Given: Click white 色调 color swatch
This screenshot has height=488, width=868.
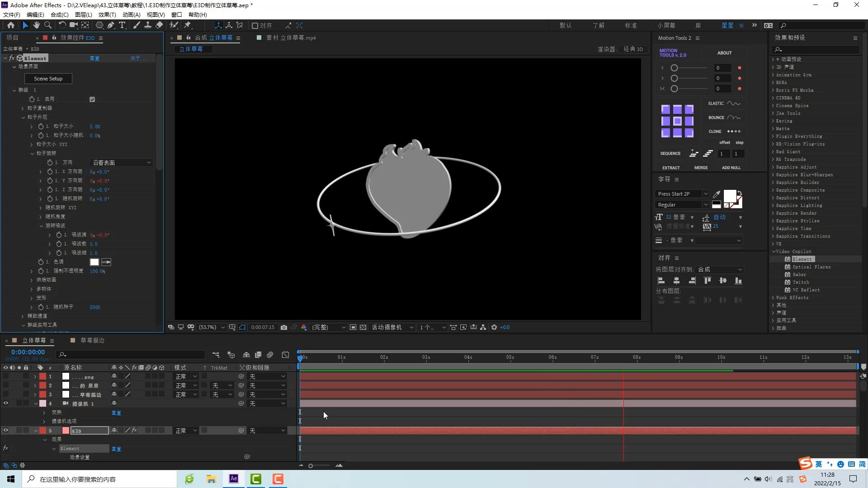Looking at the screenshot, I should 94,262.
